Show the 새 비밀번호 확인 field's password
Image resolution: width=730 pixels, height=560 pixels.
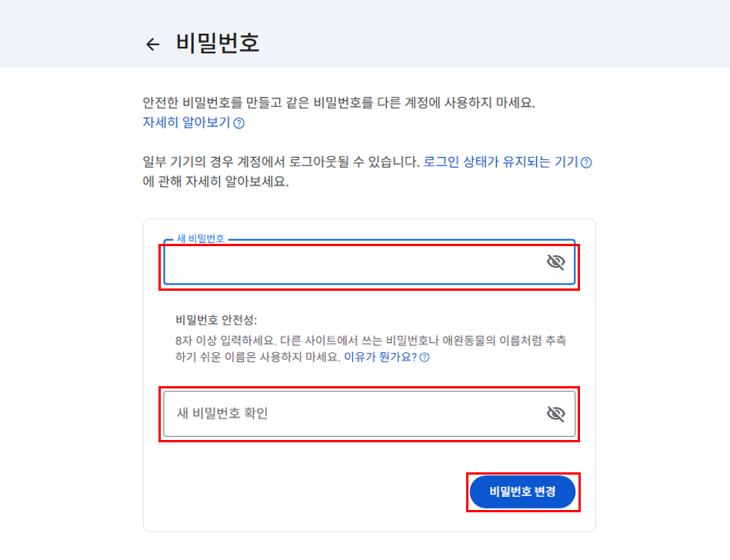[555, 414]
